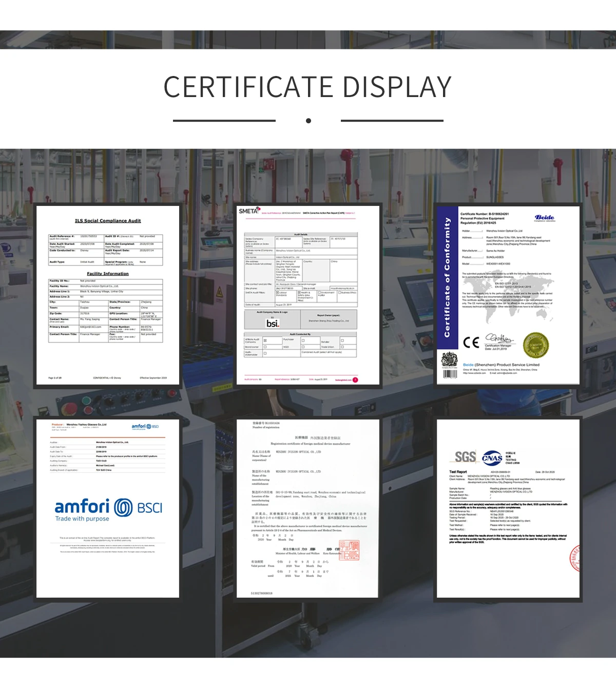Click the red stamp on Japanese certificate
Viewport: 616px width, 688px height.
(x=349, y=550)
